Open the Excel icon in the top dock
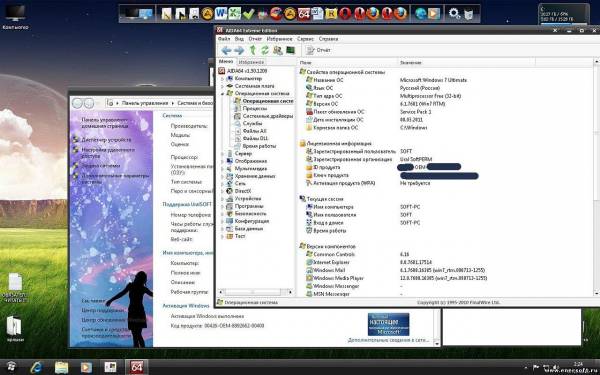 point(234,14)
